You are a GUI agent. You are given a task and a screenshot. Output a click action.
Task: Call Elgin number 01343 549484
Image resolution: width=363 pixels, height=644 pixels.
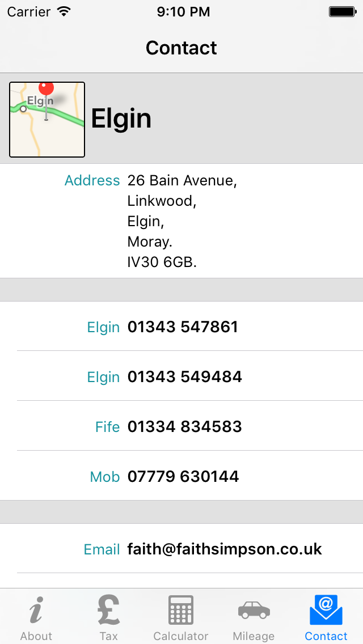coord(184,376)
